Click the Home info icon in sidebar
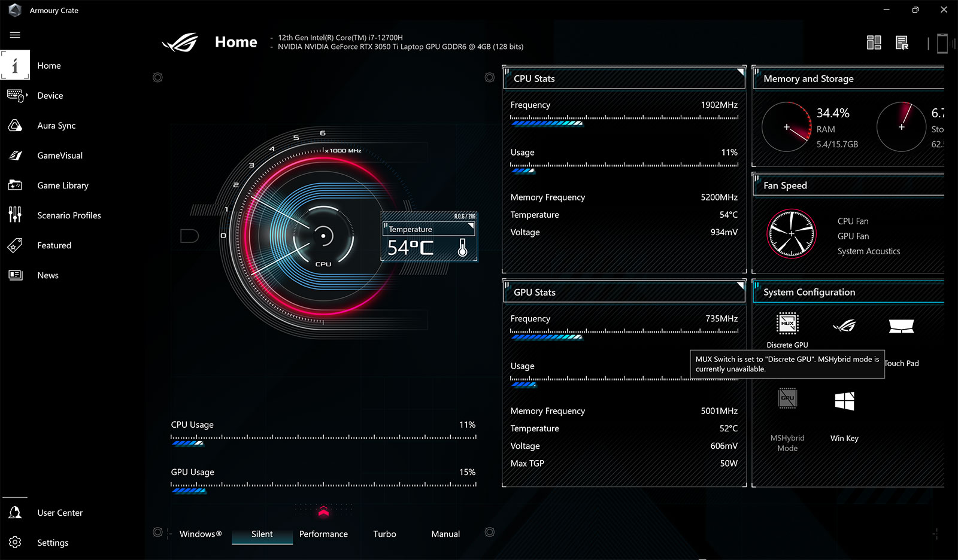The image size is (958, 560). point(15,65)
